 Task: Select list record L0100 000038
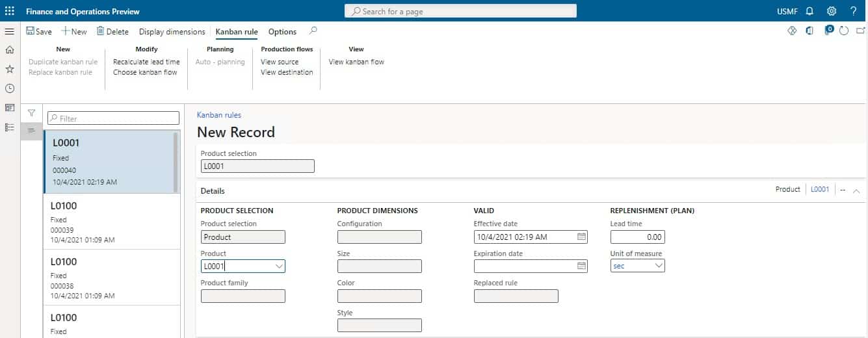tap(111, 278)
